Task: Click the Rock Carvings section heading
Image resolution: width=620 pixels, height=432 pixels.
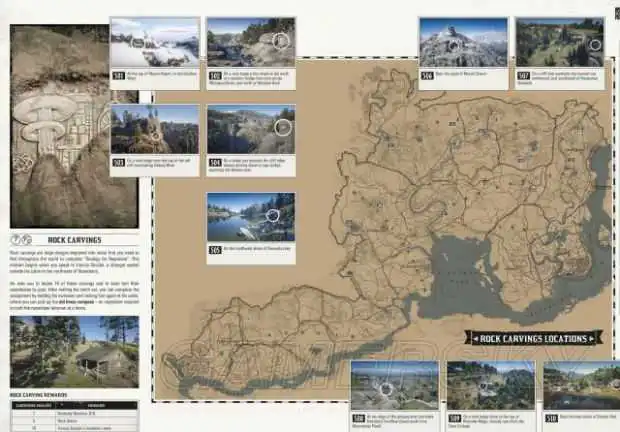Action: point(58,240)
